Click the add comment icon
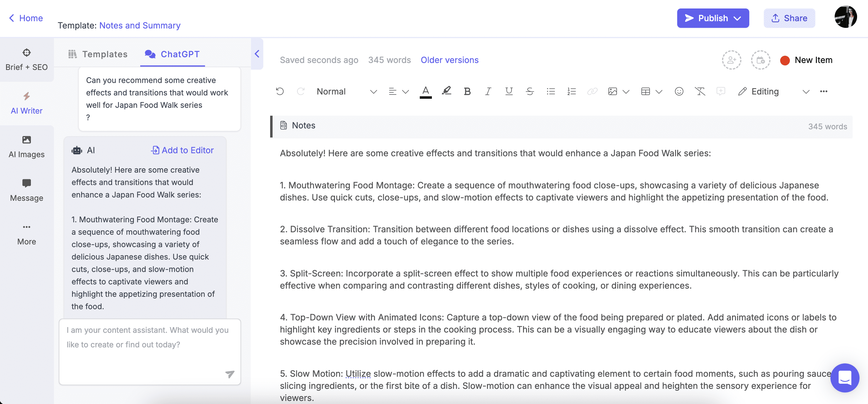Viewport: 868px width, 404px height. [x=721, y=91]
